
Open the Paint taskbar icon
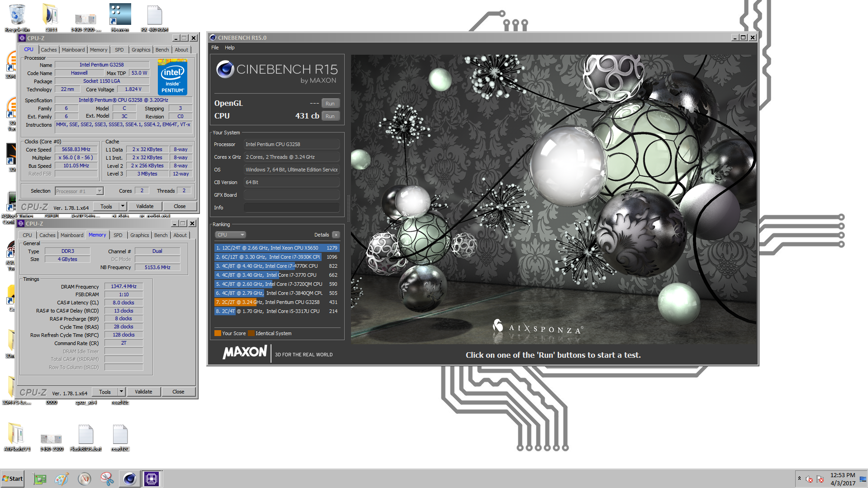tap(62, 479)
